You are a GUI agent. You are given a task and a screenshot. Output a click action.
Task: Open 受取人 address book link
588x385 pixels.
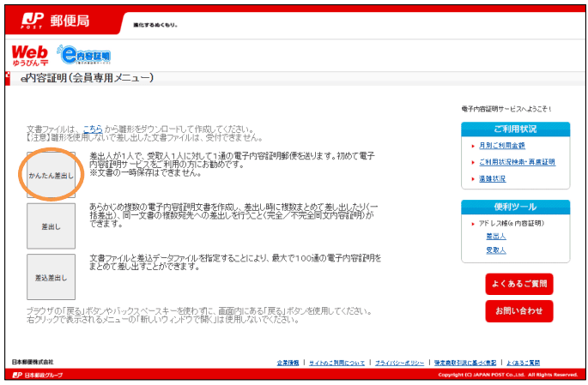[496, 250]
